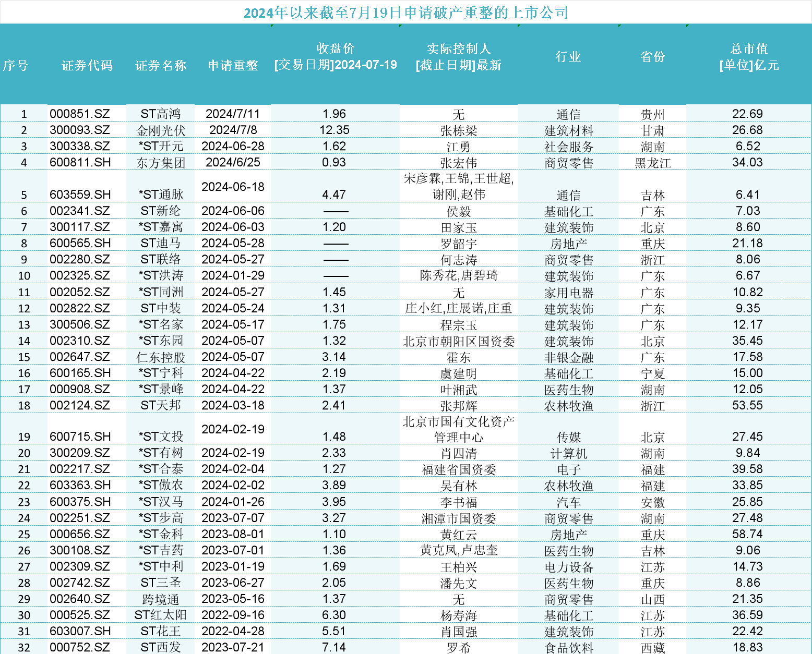Click the 东方集团 name cell
This screenshot has height=654, width=812.
pos(161,163)
